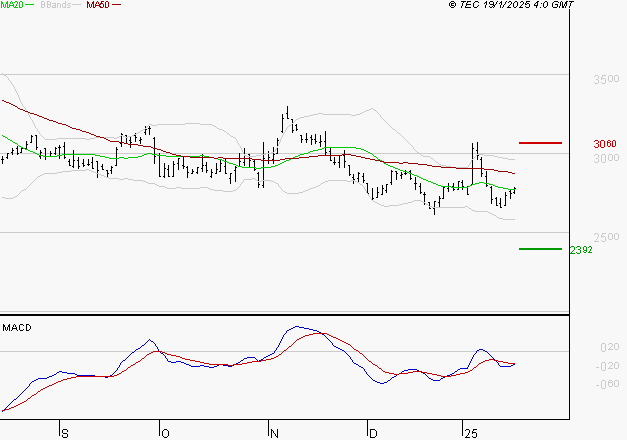The image size is (627, 440).
Task: Click the 25 year marker on time axis
Action: pyautogui.click(x=470, y=433)
